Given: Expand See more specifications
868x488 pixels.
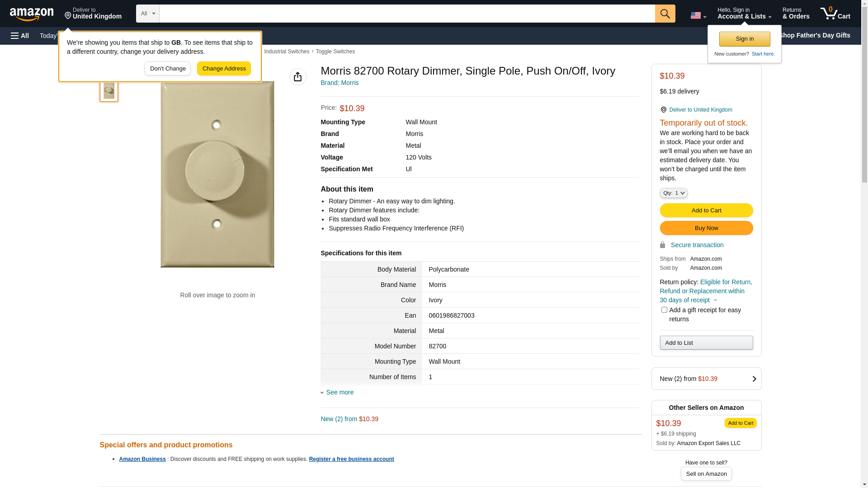Looking at the screenshot, I should point(339,392).
